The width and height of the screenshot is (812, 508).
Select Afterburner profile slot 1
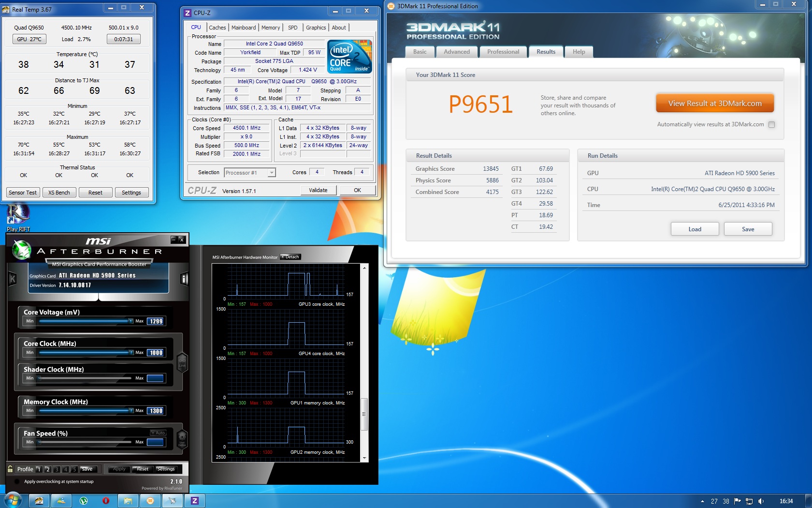coord(38,469)
